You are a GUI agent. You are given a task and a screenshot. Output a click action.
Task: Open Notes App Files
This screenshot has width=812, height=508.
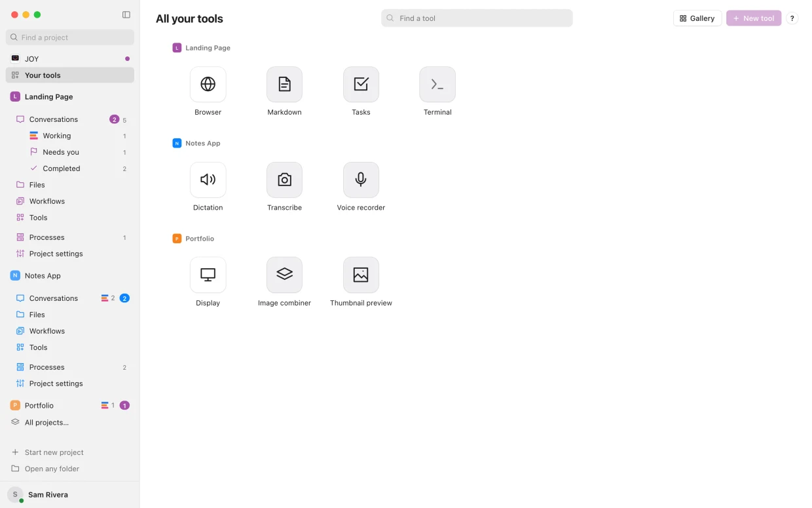tap(70, 315)
